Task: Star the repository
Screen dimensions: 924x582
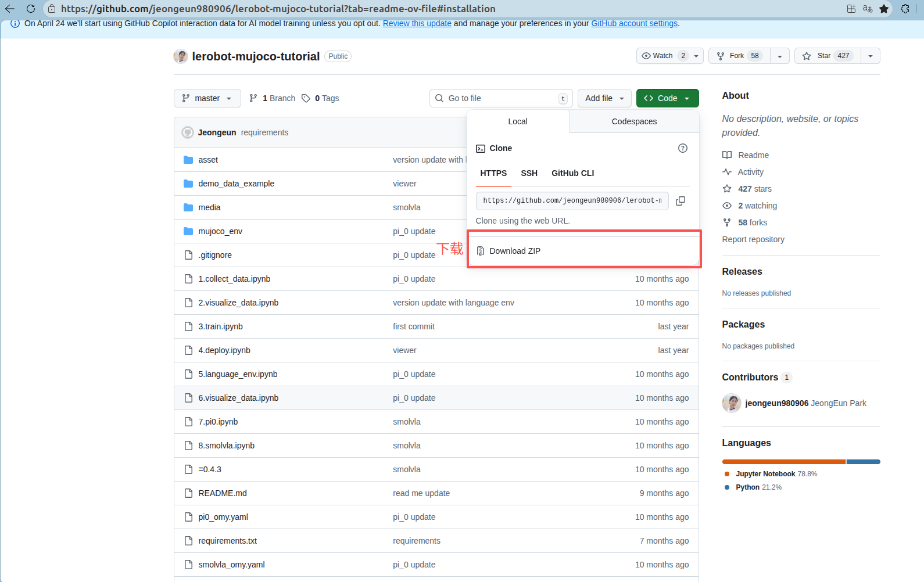Action: tap(828, 56)
